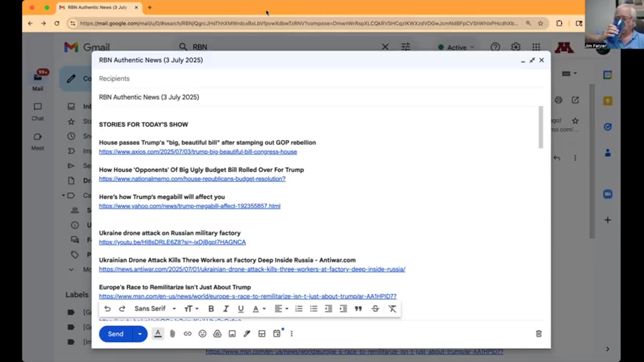The image size is (644, 362).
Task: Open the Active status dropdown
Action: click(456, 47)
